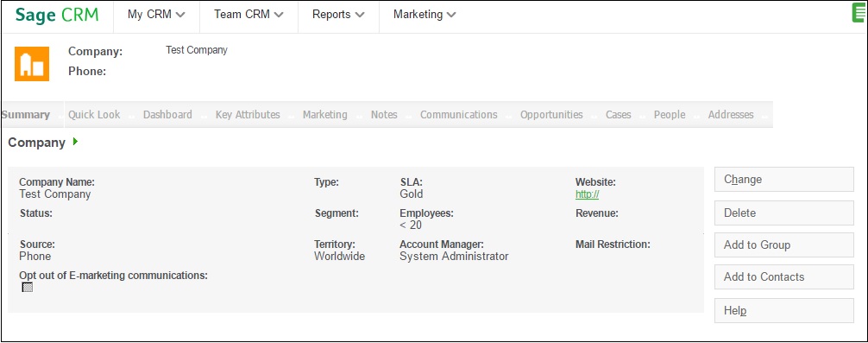The height and width of the screenshot is (343, 868).
Task: Click the Add to Group button
Action: coord(783,245)
